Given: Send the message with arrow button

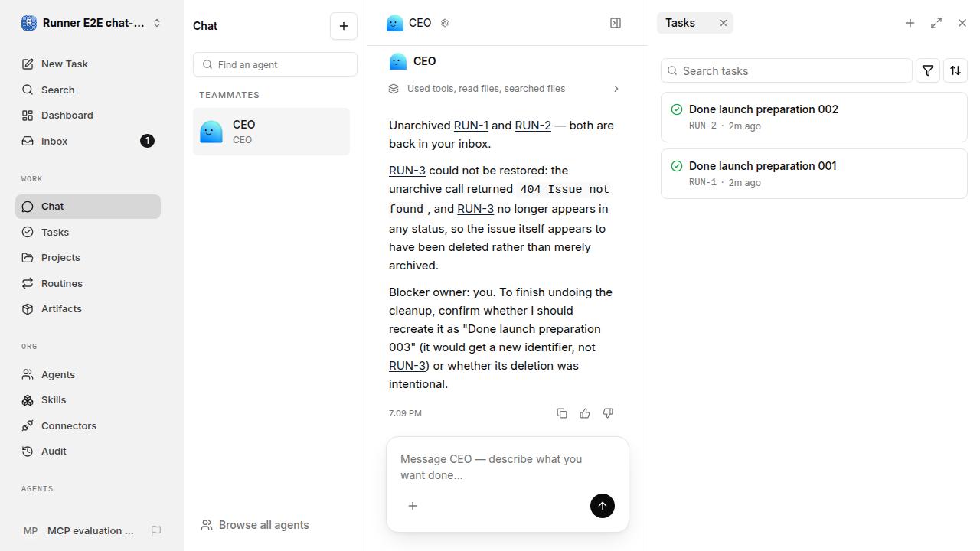Looking at the screenshot, I should click(x=603, y=506).
